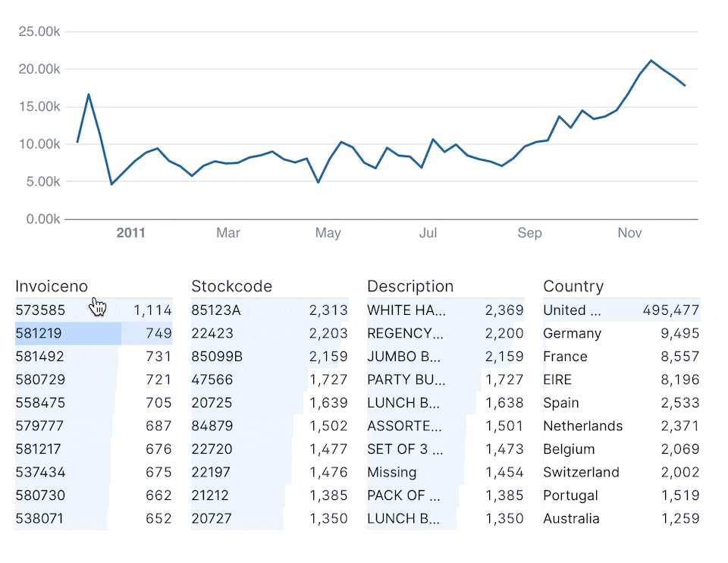This screenshot has width=728, height=563.
Task: Click the Sep label on chart axis
Action: pos(529,233)
